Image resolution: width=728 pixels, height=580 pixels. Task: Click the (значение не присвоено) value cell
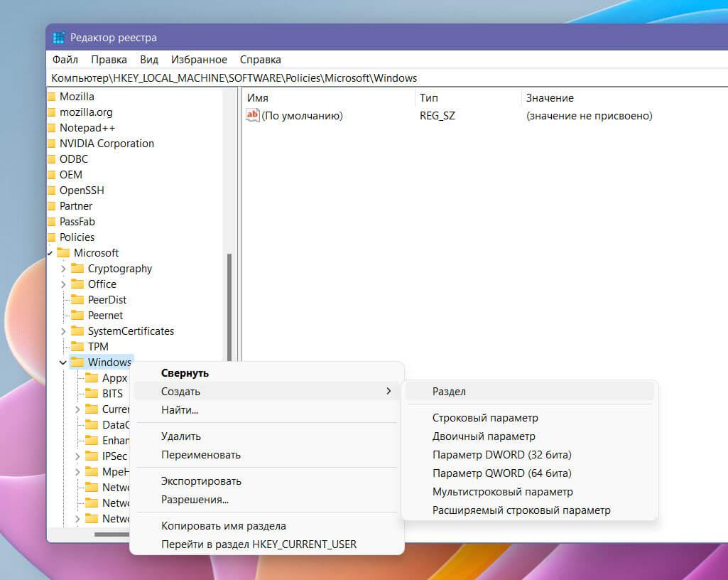pos(590,116)
